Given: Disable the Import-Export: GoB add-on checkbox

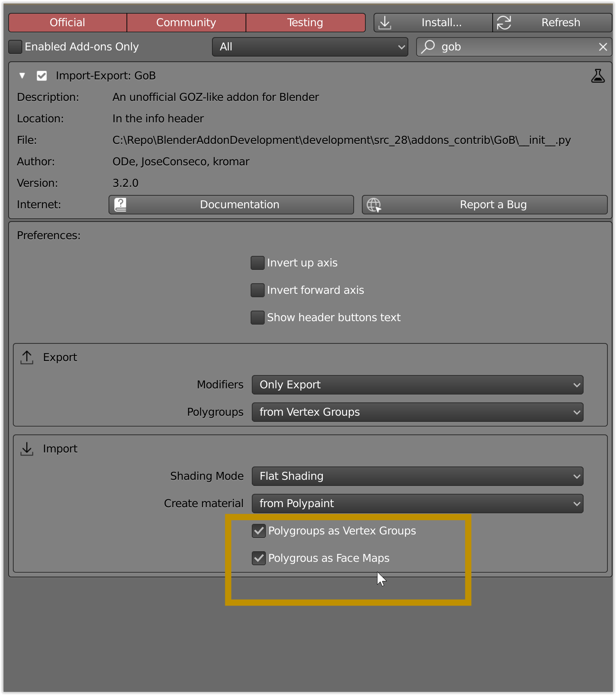Looking at the screenshot, I should tap(42, 76).
